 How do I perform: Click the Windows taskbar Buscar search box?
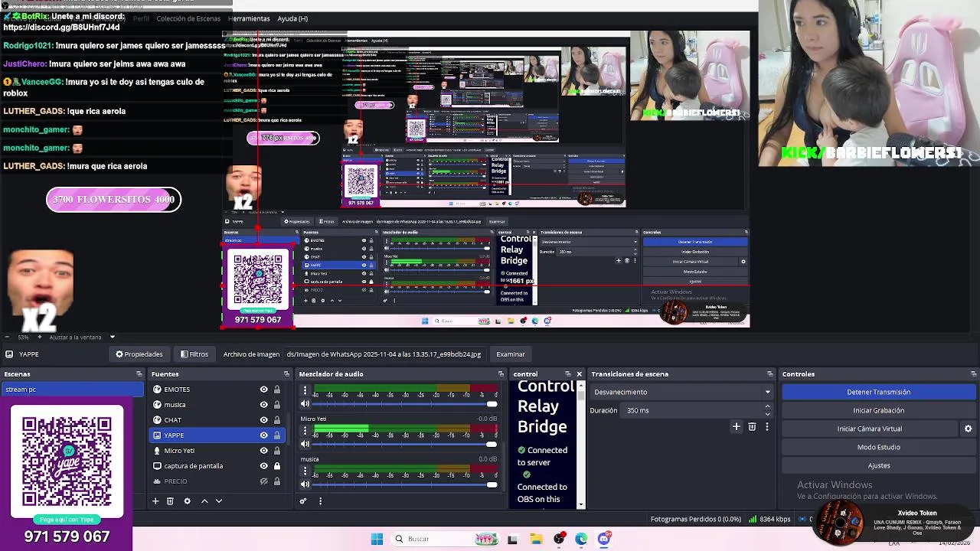pos(444,539)
